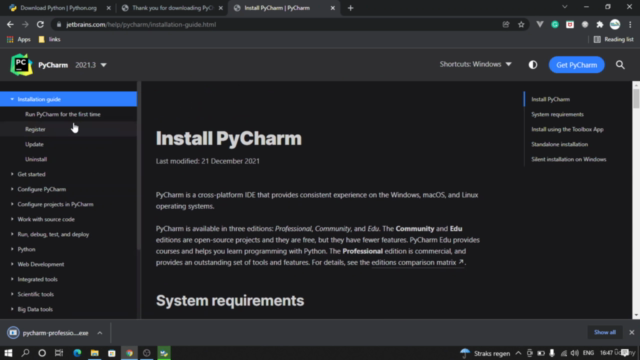Open the Shortcuts: Windows dropdown

point(476,64)
